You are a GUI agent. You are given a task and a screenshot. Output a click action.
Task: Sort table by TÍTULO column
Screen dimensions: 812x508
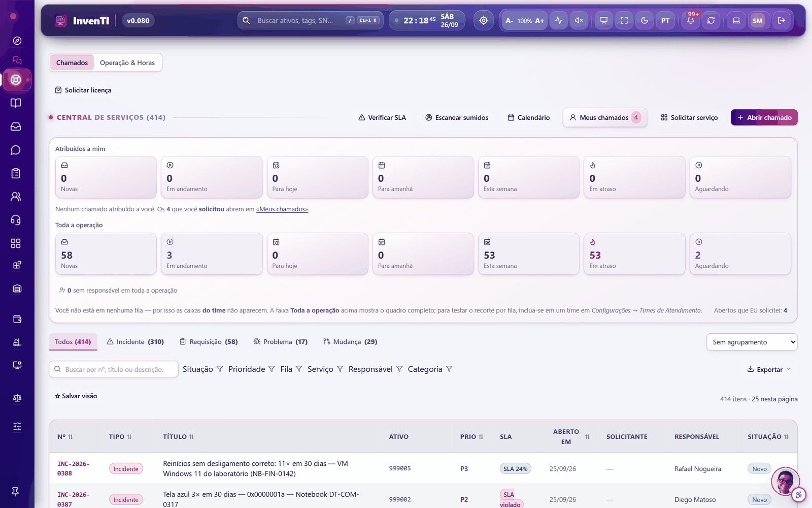pyautogui.click(x=178, y=437)
